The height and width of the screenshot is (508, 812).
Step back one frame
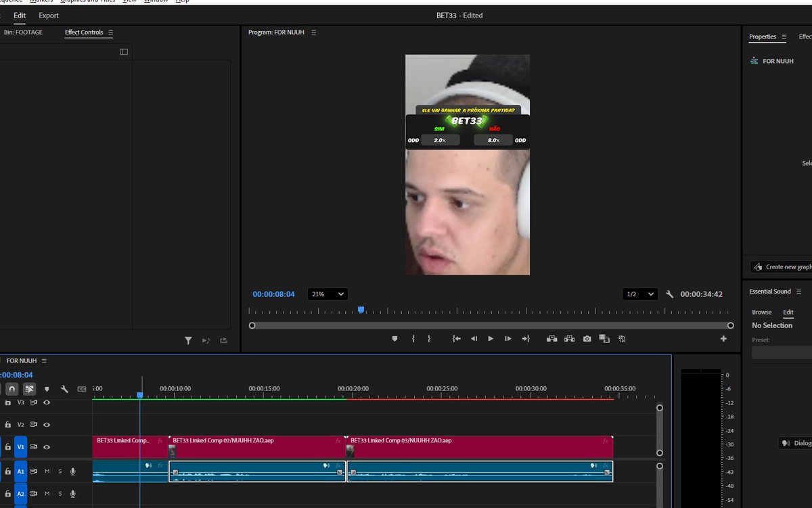(474, 339)
